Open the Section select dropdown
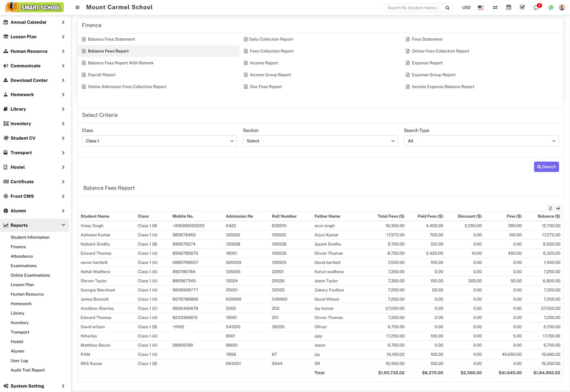Viewport: 570px width, 392px height. tap(320, 141)
